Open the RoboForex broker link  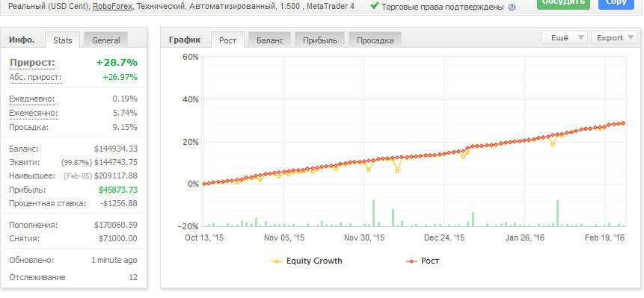(x=112, y=7)
